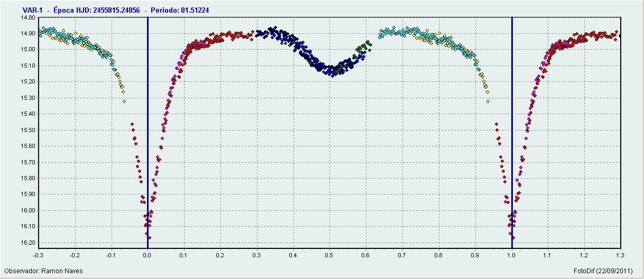Click the -0.1 phase axis label

(x=111, y=255)
